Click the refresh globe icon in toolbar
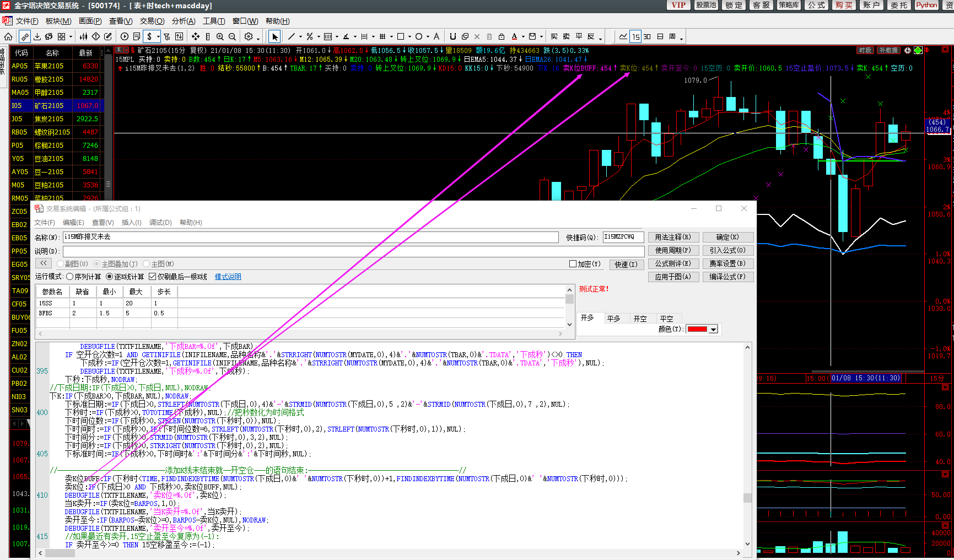 pos(49,36)
